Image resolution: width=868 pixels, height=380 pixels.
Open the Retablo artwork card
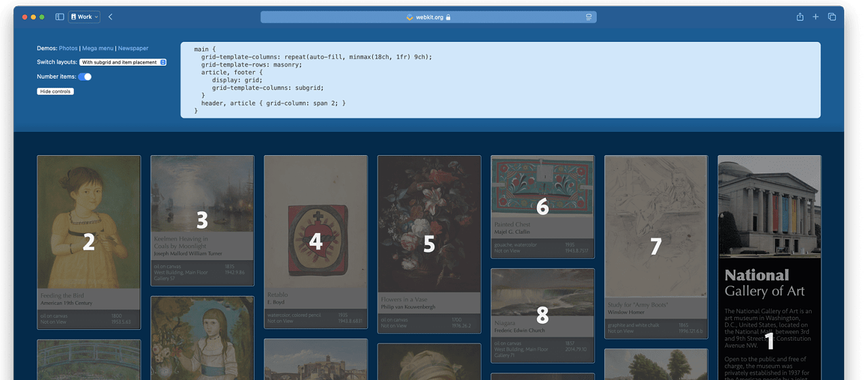(x=315, y=242)
